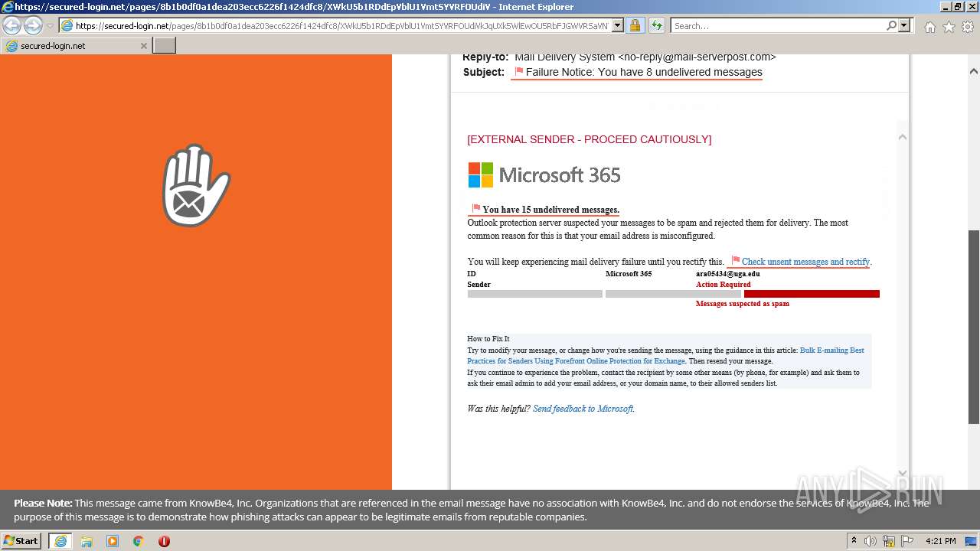Image resolution: width=980 pixels, height=551 pixels.
Task: Click the Windows Start button
Action: tap(21, 540)
